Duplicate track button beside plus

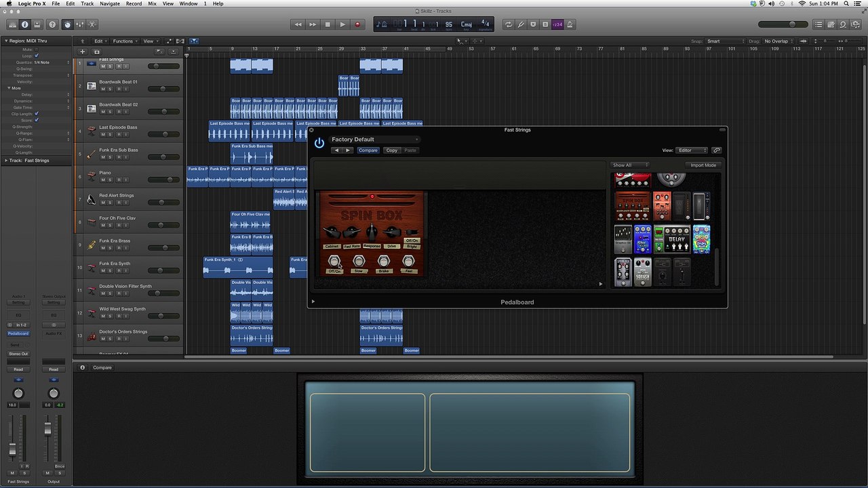96,52
